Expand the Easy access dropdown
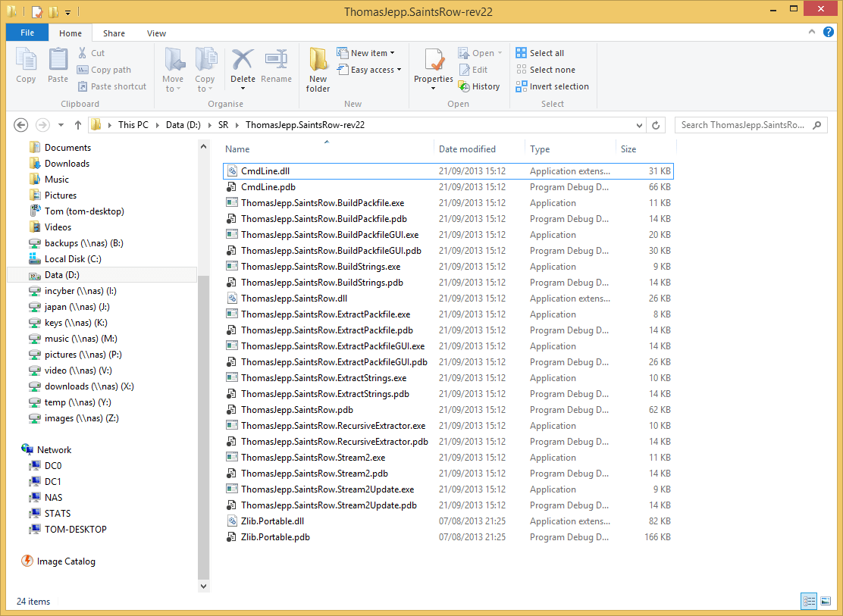The height and width of the screenshot is (616, 843). click(369, 69)
